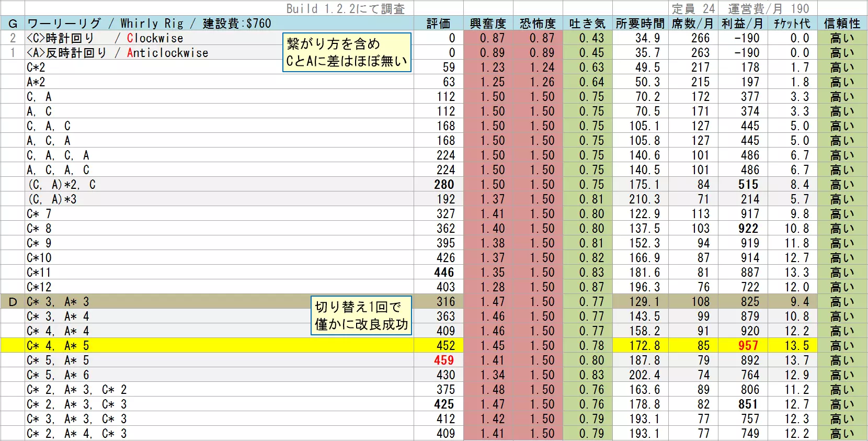Click the 恐怖度 column header
Screen dimensions: 868x441
coord(538,24)
